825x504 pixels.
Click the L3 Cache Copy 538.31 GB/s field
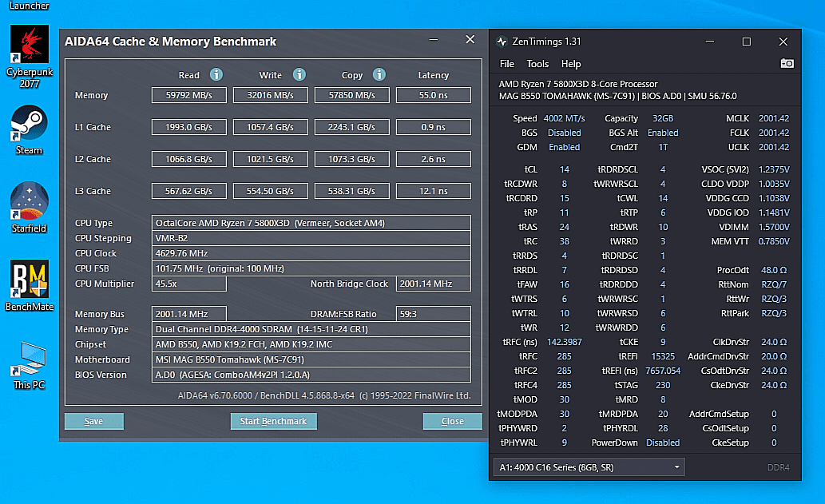pos(352,191)
